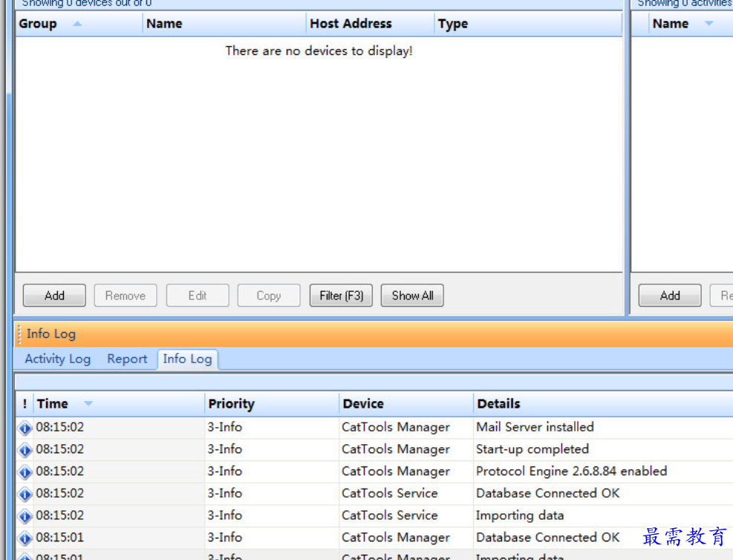The height and width of the screenshot is (560, 733).
Task: Click info icon on 08:15:01 Database Connected row
Action: point(25,538)
